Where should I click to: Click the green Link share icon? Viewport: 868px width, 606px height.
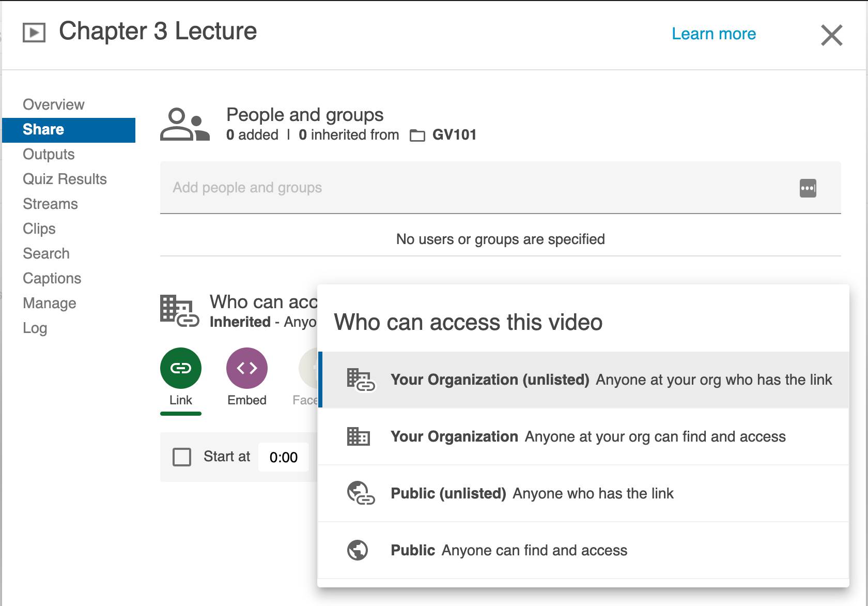180,368
